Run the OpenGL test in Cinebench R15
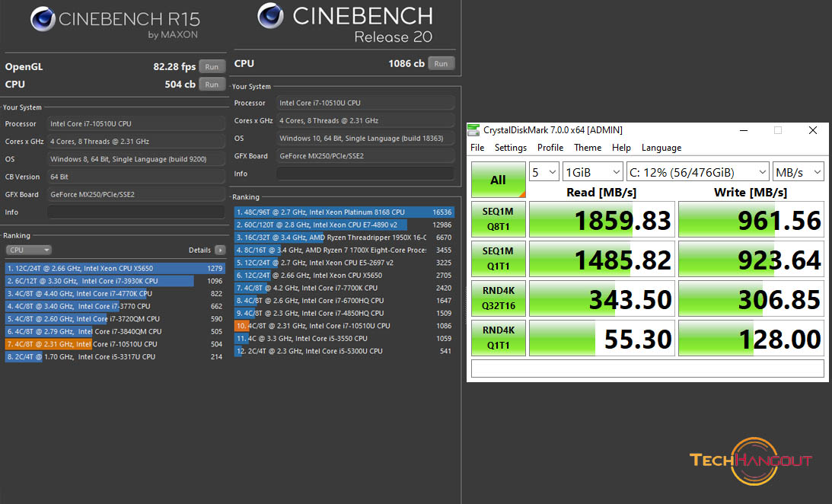This screenshot has height=504, width=832. pos(212,67)
